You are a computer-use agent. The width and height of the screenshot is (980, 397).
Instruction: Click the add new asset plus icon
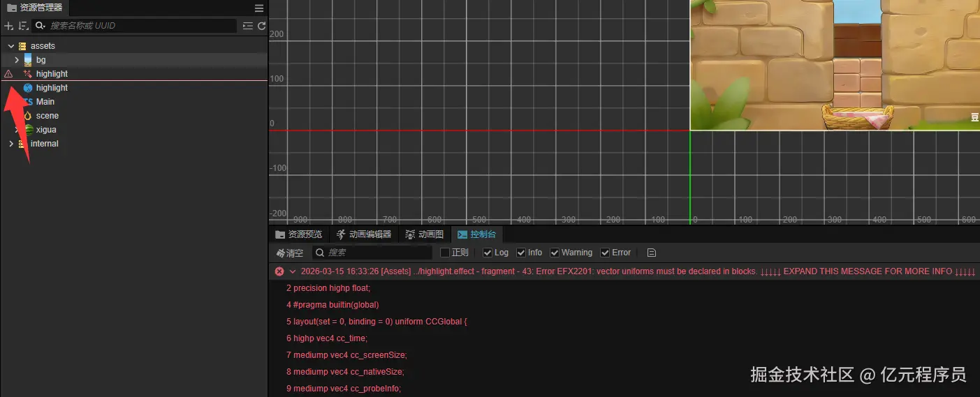(x=8, y=26)
